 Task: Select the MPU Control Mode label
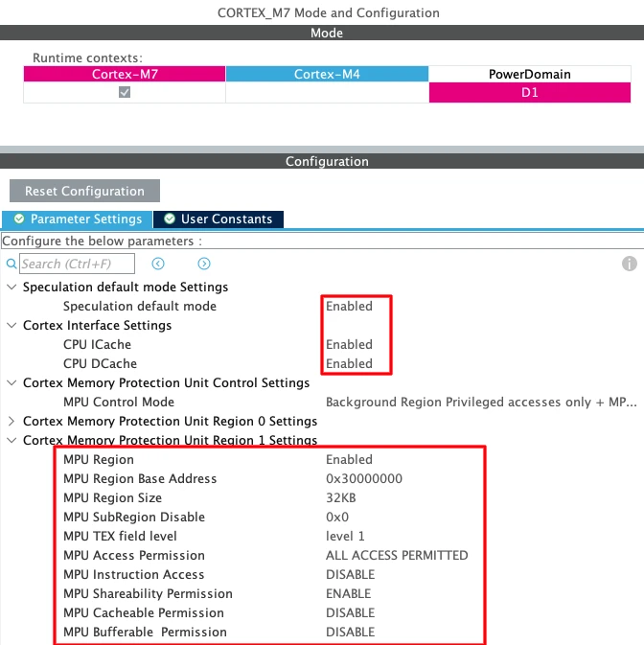pyautogui.click(x=119, y=402)
